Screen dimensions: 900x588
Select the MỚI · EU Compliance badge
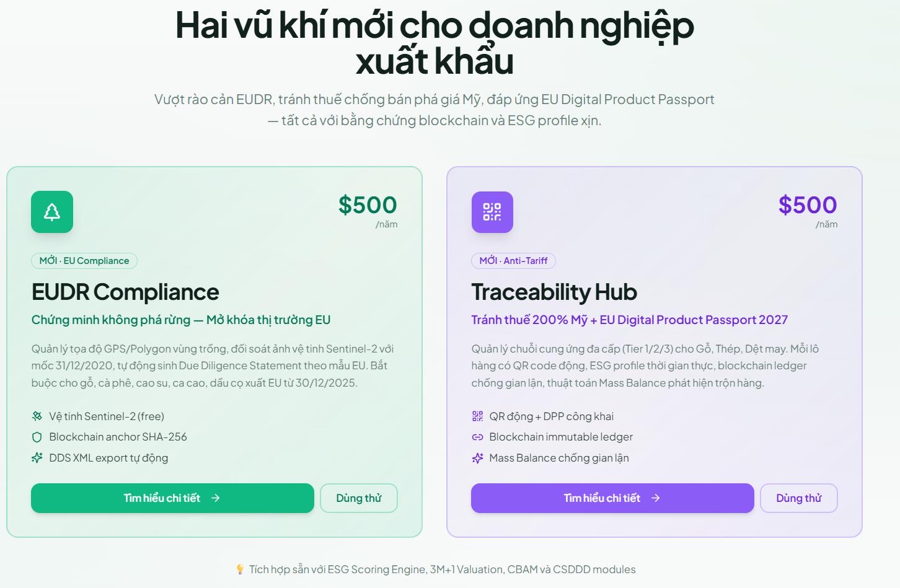pyautogui.click(x=84, y=260)
